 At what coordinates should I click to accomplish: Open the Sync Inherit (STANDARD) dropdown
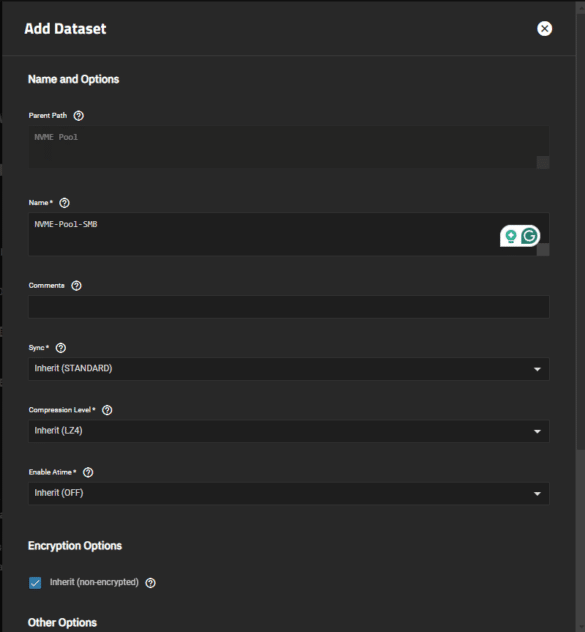[x=289, y=369]
